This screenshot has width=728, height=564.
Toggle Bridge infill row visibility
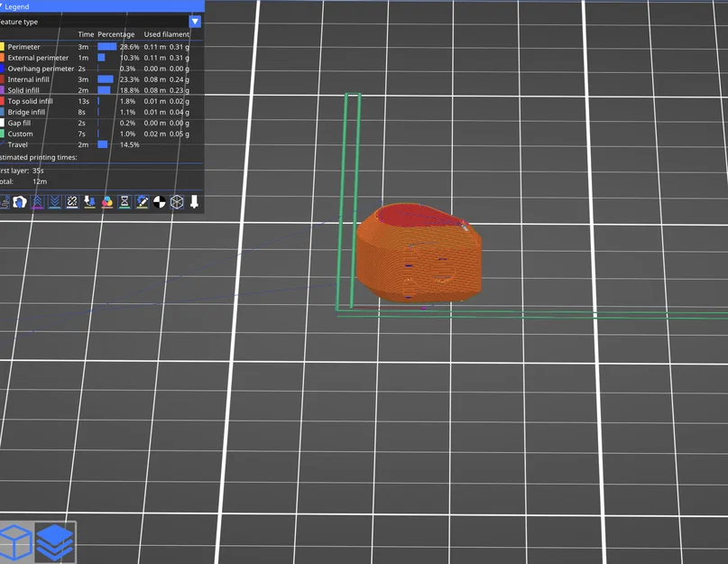(95, 112)
